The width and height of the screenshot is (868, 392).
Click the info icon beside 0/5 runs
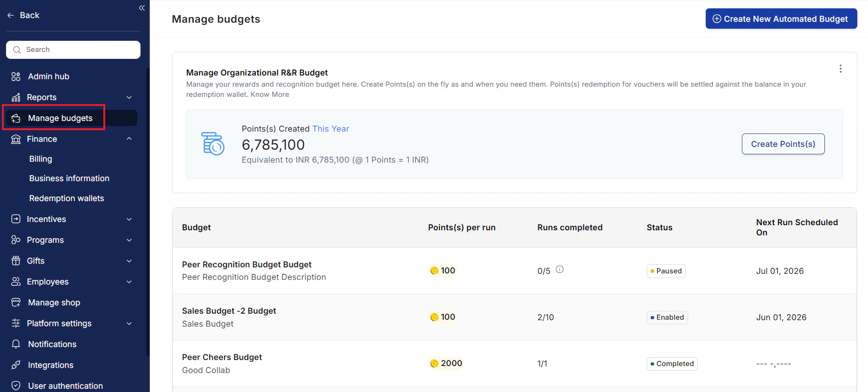click(x=560, y=270)
